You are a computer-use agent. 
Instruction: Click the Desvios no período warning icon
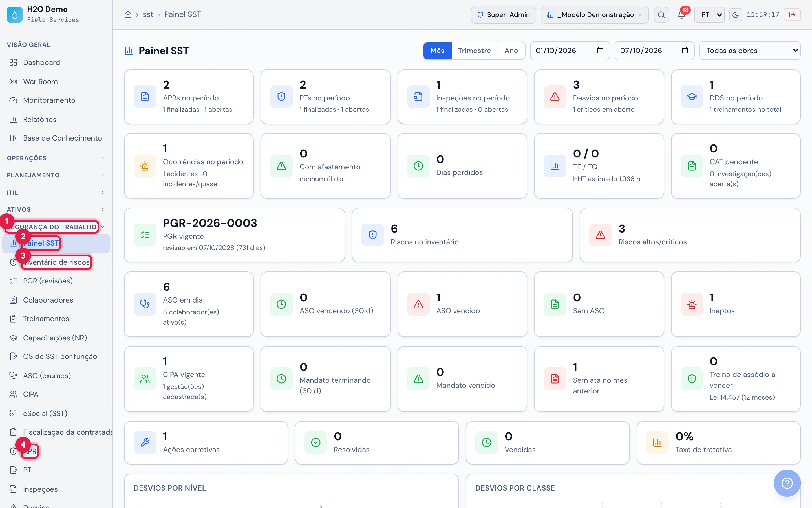coord(555,97)
